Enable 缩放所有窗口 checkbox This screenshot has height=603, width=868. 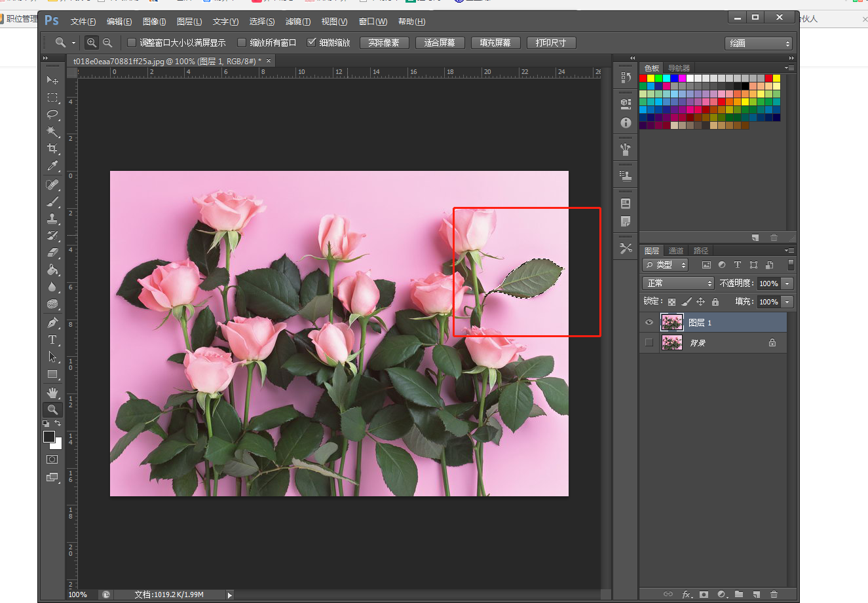click(x=242, y=43)
